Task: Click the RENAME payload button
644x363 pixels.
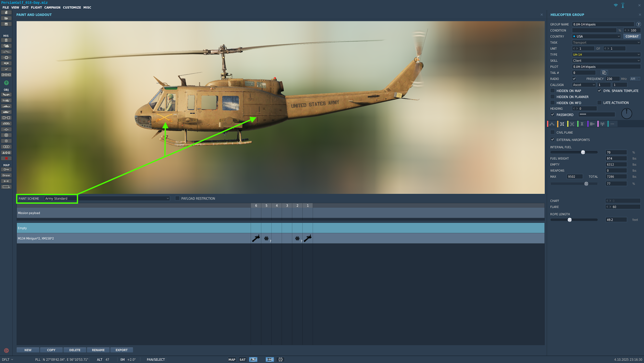Action: point(98,350)
